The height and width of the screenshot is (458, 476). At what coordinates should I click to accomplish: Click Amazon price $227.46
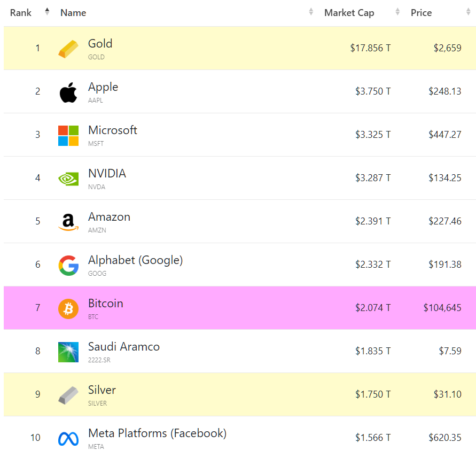tap(444, 221)
